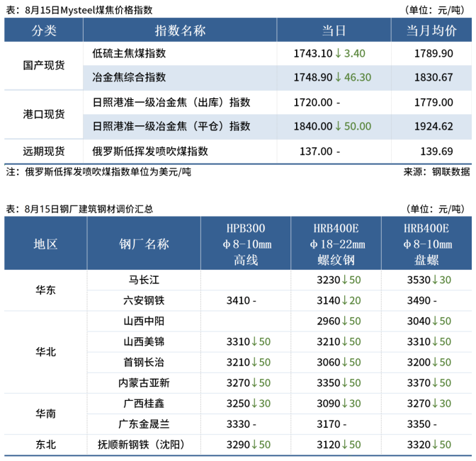Click the HRB400E 螺纹钢 column header

click(336, 244)
